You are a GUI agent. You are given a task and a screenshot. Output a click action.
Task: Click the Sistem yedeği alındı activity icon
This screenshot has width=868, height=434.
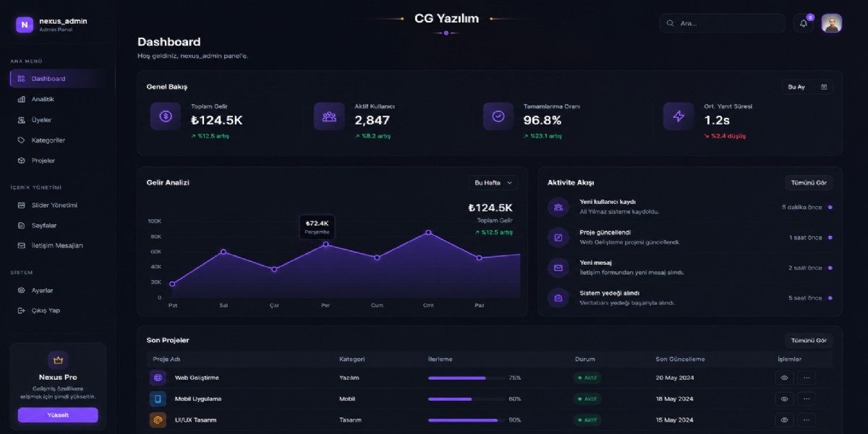click(558, 297)
